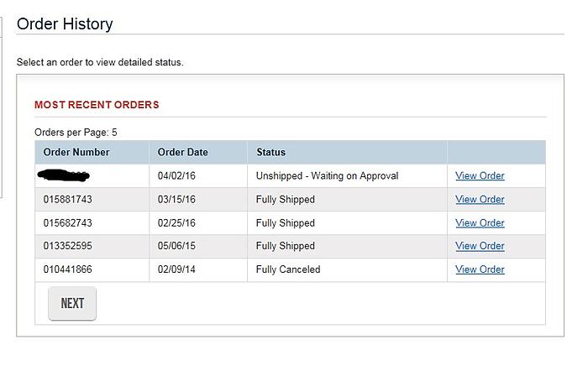Click order number 015682743

point(68,223)
